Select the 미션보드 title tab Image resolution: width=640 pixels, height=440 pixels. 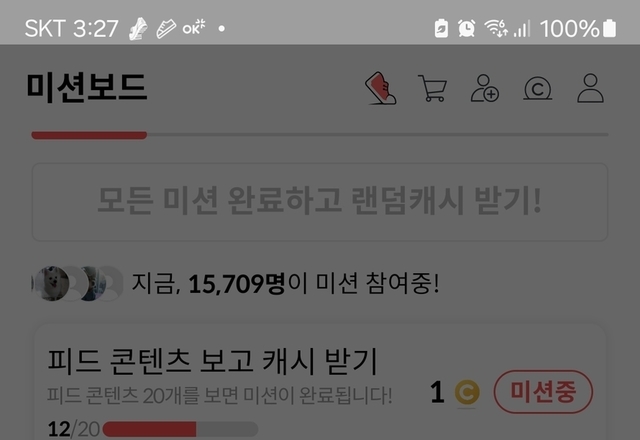(87, 87)
